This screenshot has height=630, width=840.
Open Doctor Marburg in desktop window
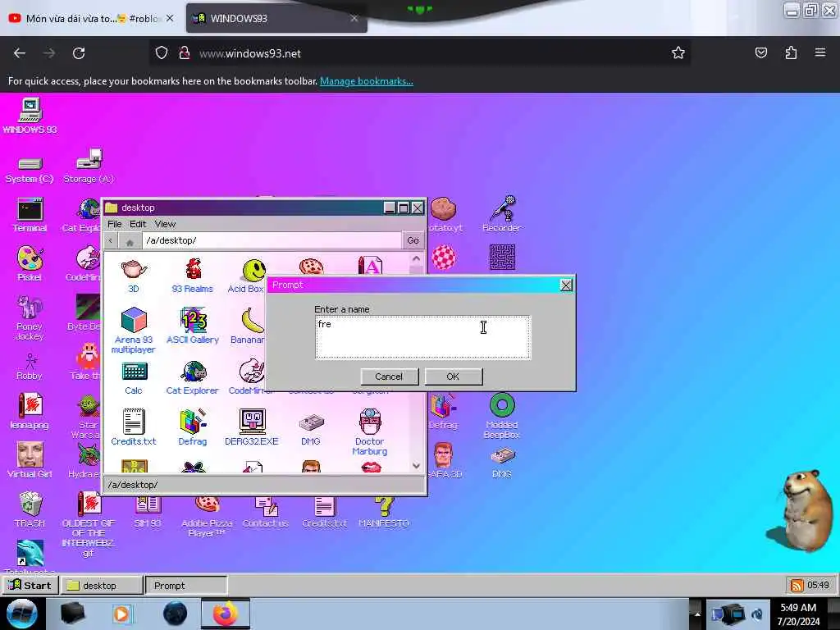coord(370,431)
